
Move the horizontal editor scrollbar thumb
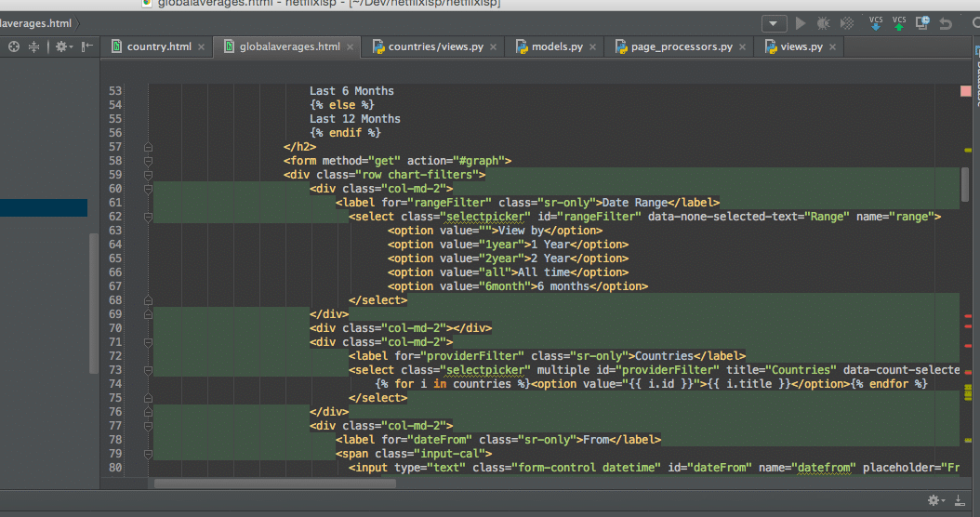point(275,484)
